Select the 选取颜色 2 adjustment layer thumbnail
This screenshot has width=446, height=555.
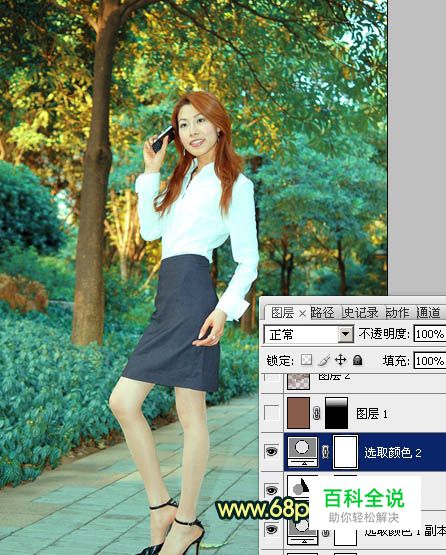point(303,451)
